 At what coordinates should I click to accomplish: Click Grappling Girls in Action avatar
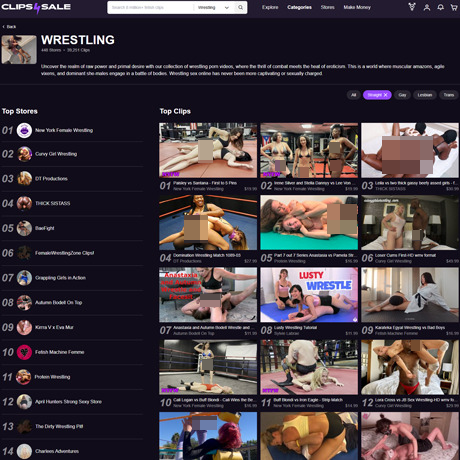(x=24, y=278)
